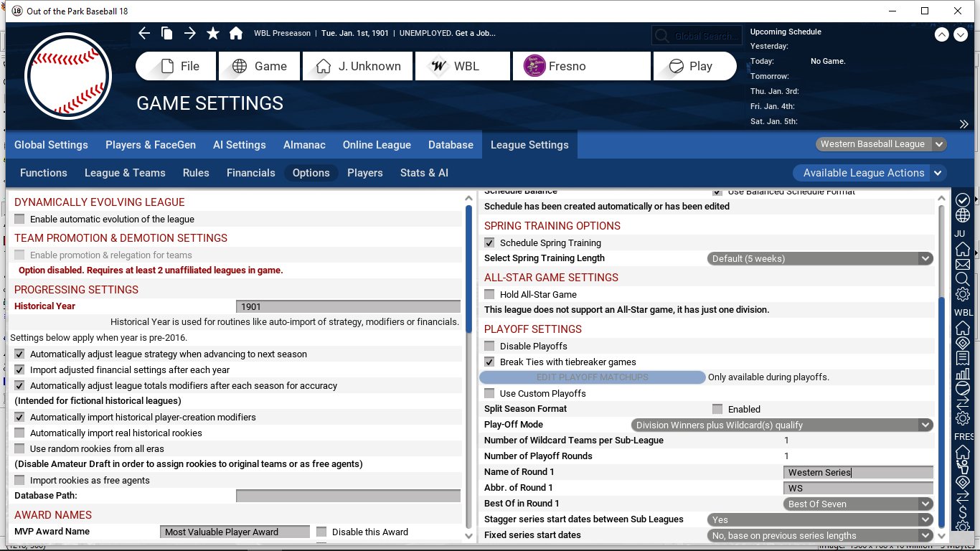Image resolution: width=980 pixels, height=551 pixels.
Task: Uncheck Schedule Spring Training
Action: click(x=489, y=243)
